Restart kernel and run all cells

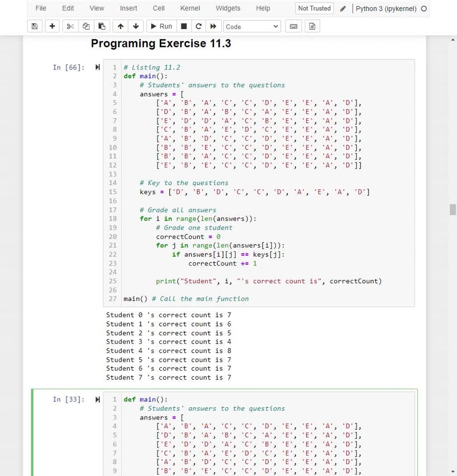pos(214,26)
